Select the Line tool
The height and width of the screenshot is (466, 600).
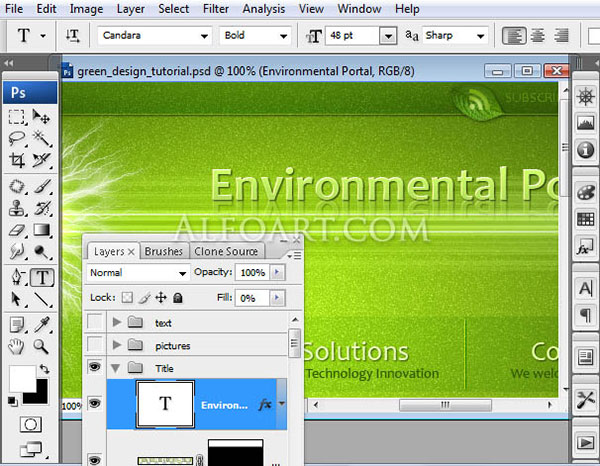click(41, 299)
